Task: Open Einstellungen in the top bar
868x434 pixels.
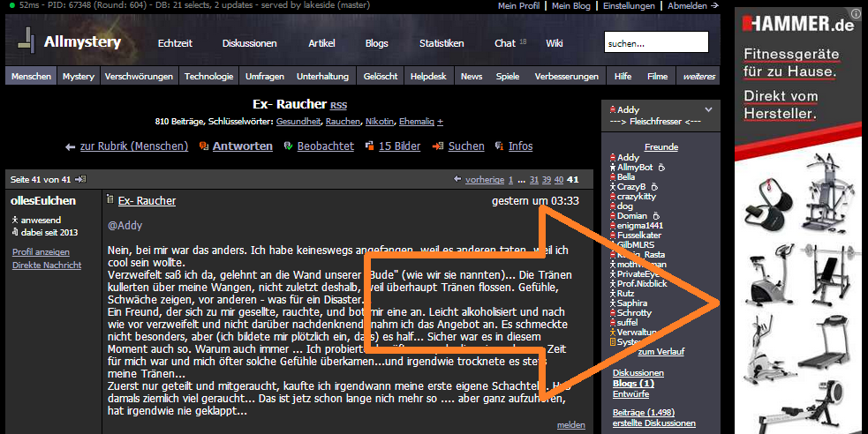Action: tap(630, 6)
